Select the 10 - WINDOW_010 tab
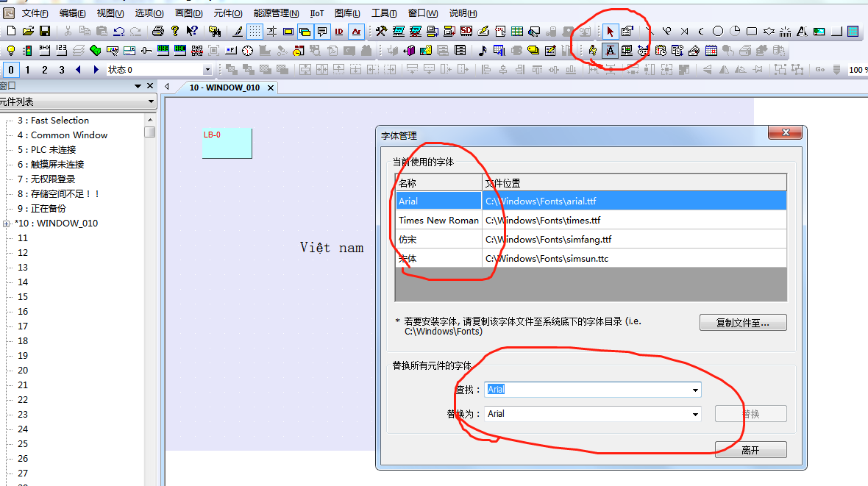 pyautogui.click(x=224, y=87)
